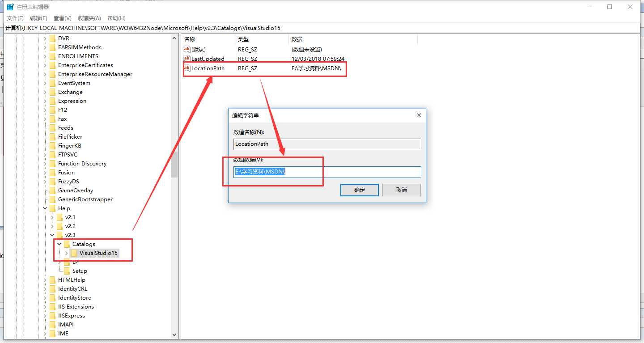Select the Setup folder icon
The image size is (644, 343).
coord(67,271)
